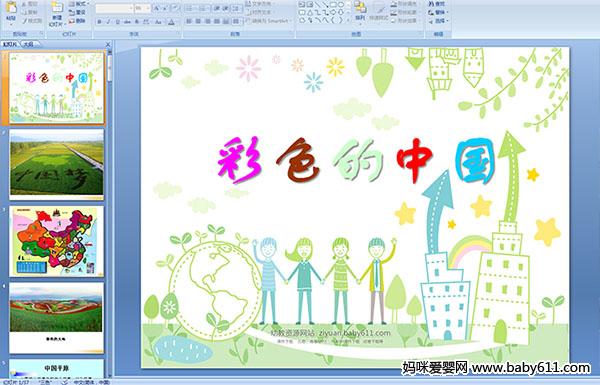Select the colorful China map slide thumbnail
Viewport: 600px width, 385px height.
(x=57, y=241)
